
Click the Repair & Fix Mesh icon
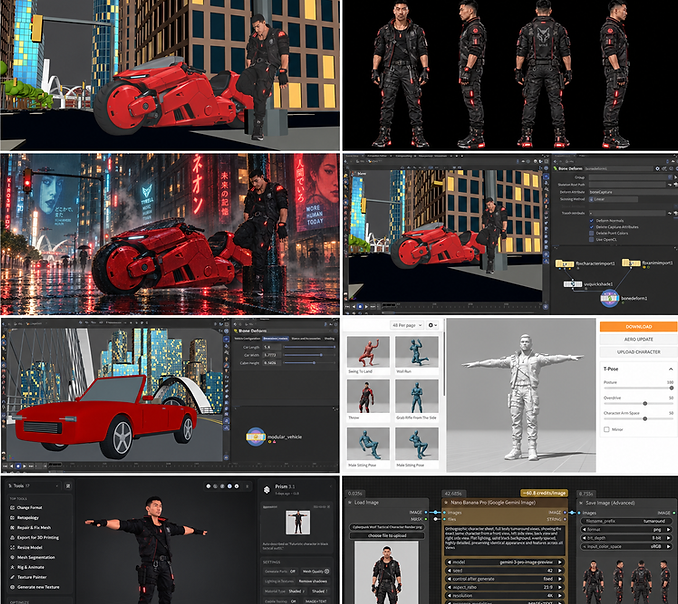pos(12,527)
